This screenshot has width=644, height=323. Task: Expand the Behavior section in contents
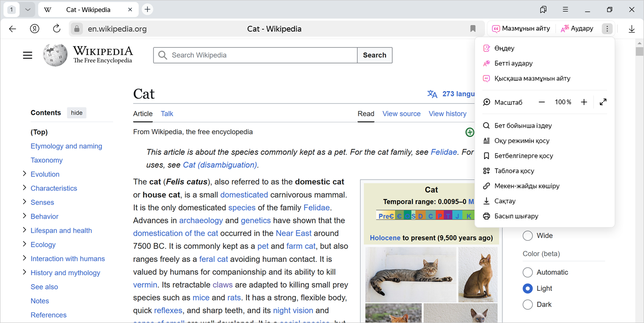tap(24, 216)
